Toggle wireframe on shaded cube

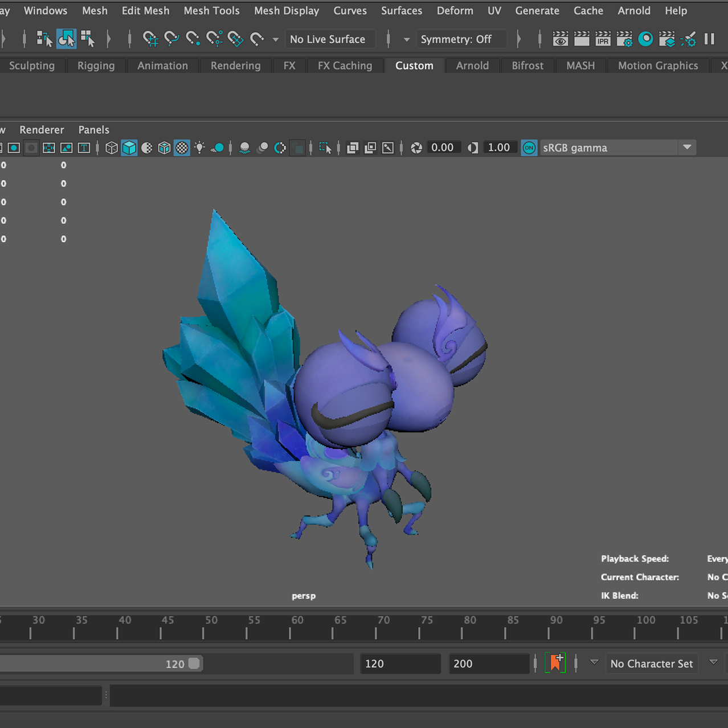click(x=164, y=148)
